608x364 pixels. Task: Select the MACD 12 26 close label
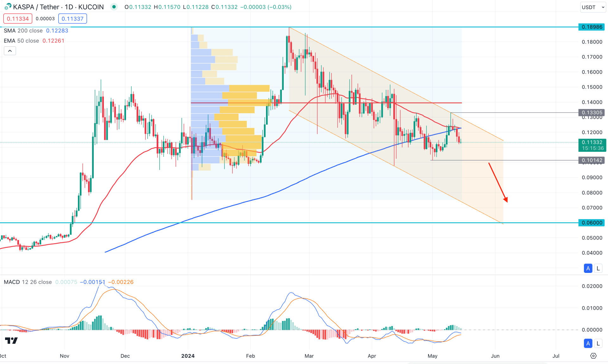point(28,282)
